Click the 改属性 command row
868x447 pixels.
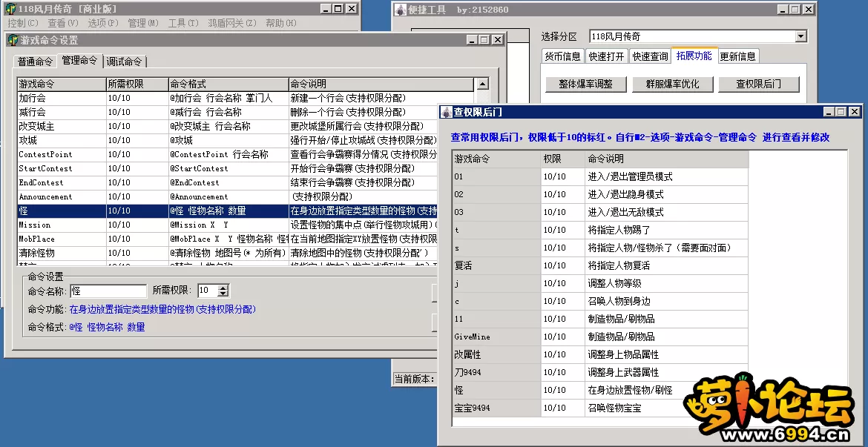(600, 354)
